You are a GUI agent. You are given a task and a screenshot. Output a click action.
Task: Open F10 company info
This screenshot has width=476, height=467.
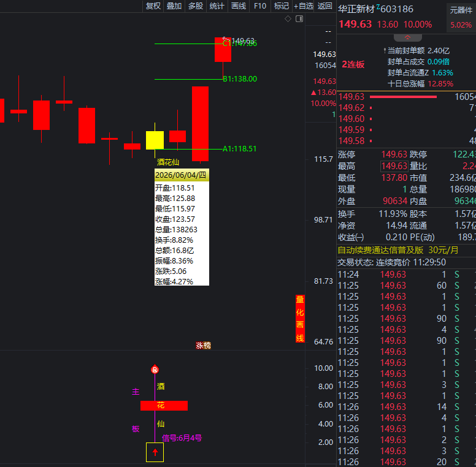[x=260, y=6]
